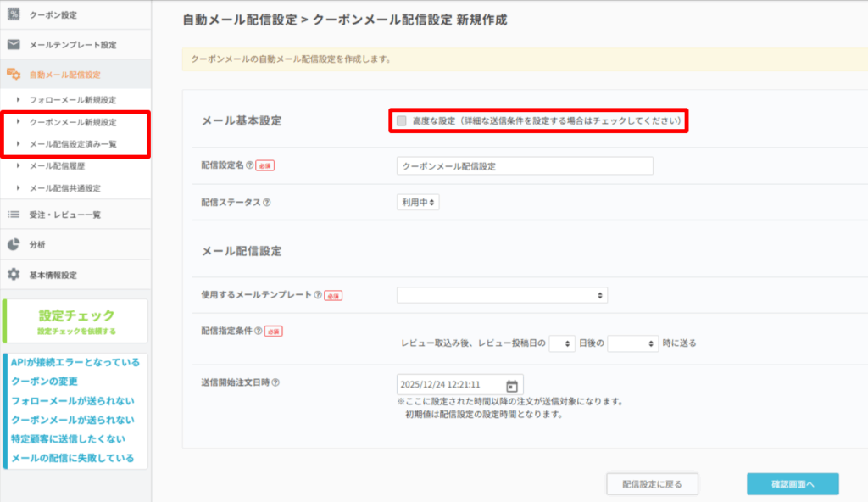Open calendar picker for 送信開始注文日時
The height and width of the screenshot is (502, 868).
[x=511, y=385]
